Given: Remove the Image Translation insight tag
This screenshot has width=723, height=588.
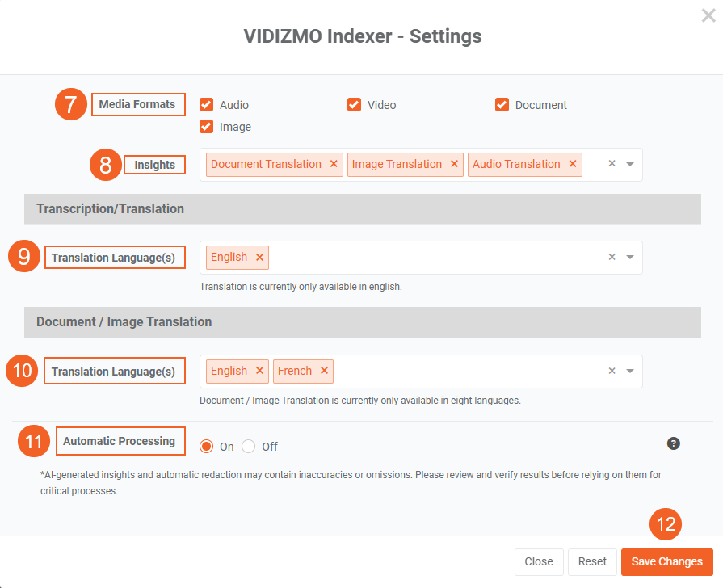Looking at the screenshot, I should click(454, 164).
